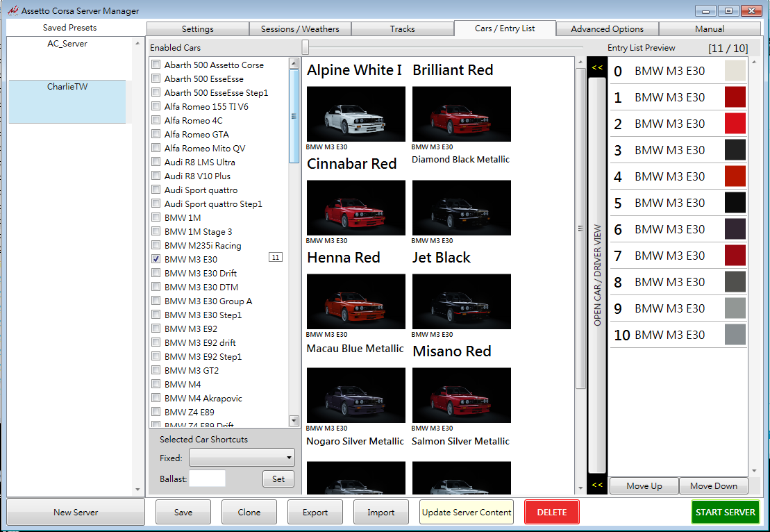Click scroll up arrow in Enabled Cars list

click(x=294, y=64)
